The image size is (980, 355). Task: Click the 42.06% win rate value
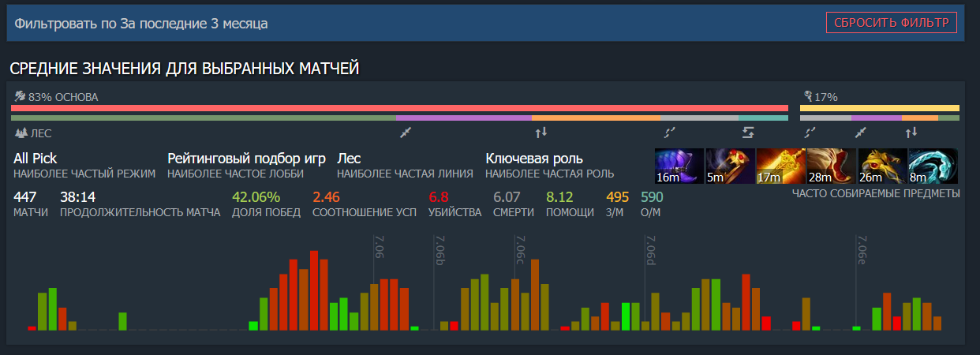256,197
